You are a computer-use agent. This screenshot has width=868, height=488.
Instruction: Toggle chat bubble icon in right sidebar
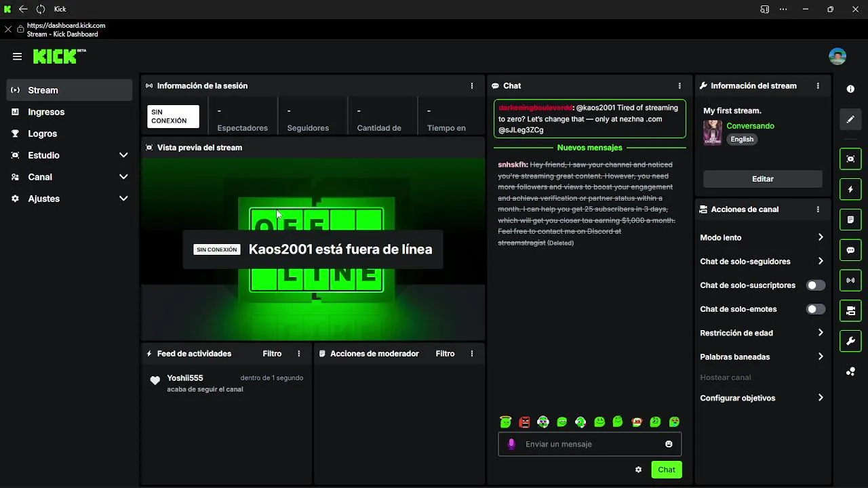[850, 250]
